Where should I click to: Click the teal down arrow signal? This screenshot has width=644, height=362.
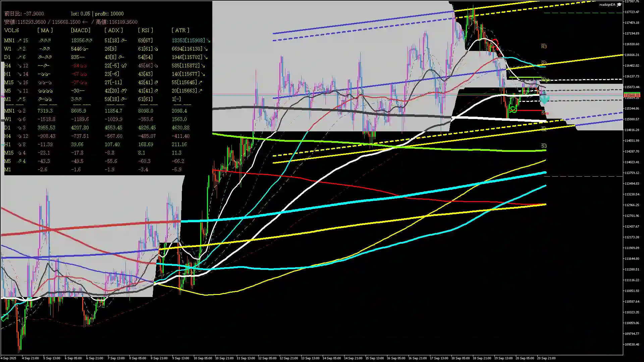544,99
